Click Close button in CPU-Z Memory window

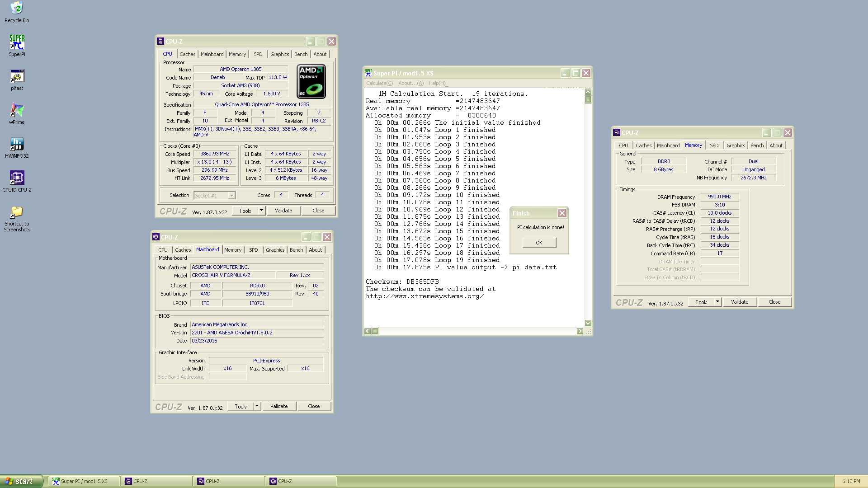pyautogui.click(x=774, y=302)
